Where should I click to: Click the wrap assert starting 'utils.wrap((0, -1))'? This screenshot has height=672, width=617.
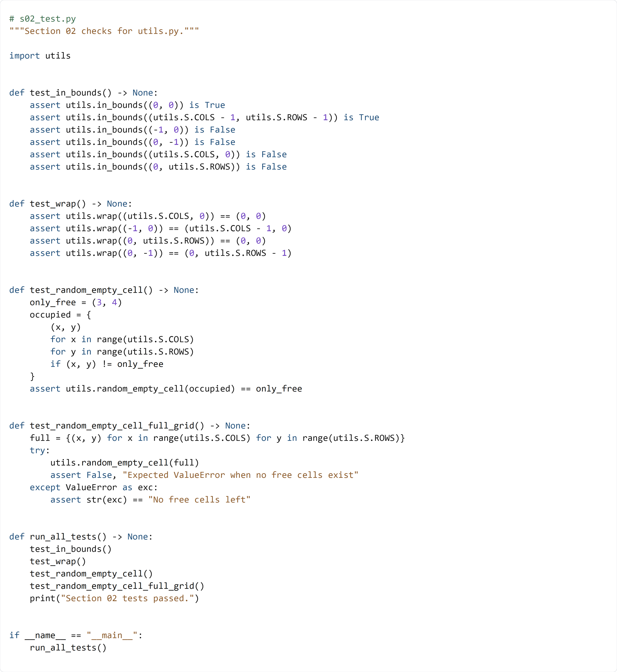pyautogui.click(x=161, y=254)
